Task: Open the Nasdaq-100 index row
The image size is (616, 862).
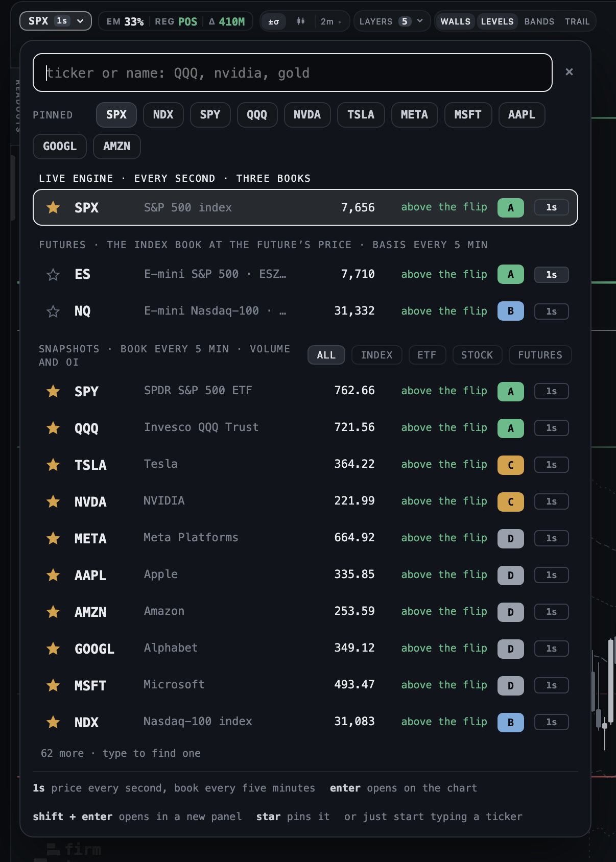Action: point(305,722)
